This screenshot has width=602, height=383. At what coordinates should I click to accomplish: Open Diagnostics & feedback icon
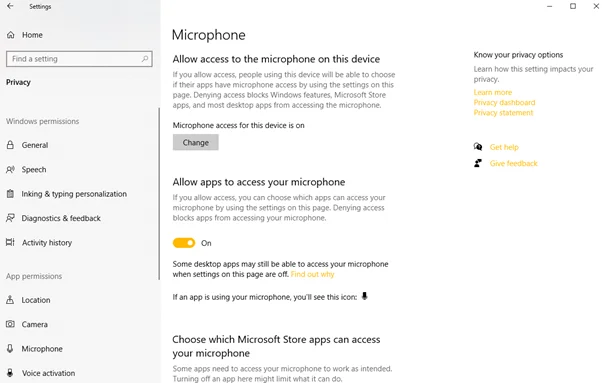10,218
